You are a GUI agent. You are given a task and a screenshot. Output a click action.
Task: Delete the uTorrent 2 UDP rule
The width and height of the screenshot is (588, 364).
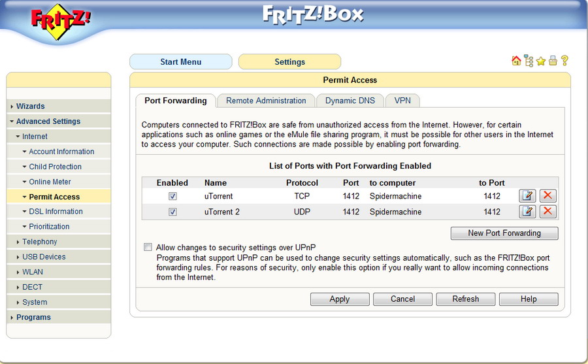click(547, 211)
